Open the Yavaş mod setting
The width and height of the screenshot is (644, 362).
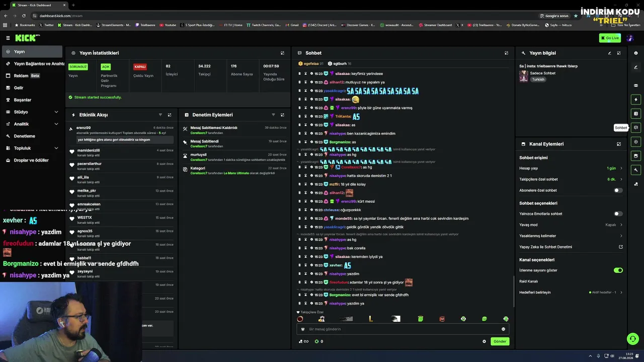[571, 225]
